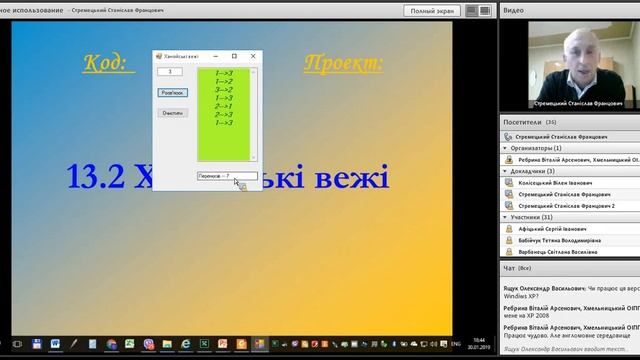Click participant icon next to Вербанець Світлана Василівна

[509, 252]
